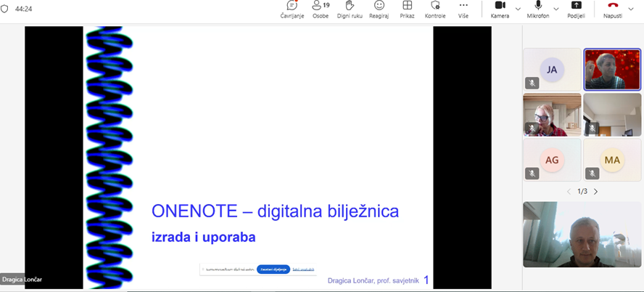
Task: Open the Čavrljanje chat panel
Action: tap(292, 9)
